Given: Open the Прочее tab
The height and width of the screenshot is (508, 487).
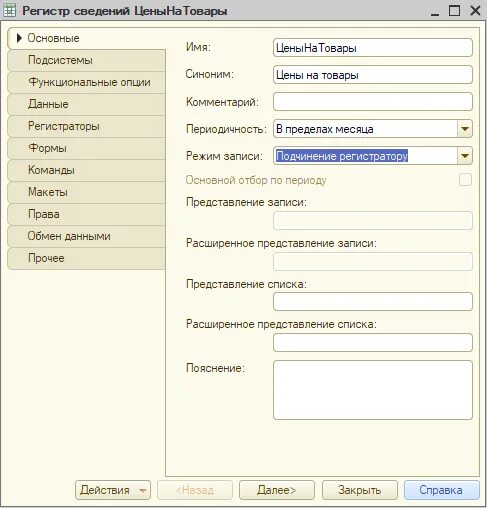Looking at the screenshot, I should (x=86, y=258).
